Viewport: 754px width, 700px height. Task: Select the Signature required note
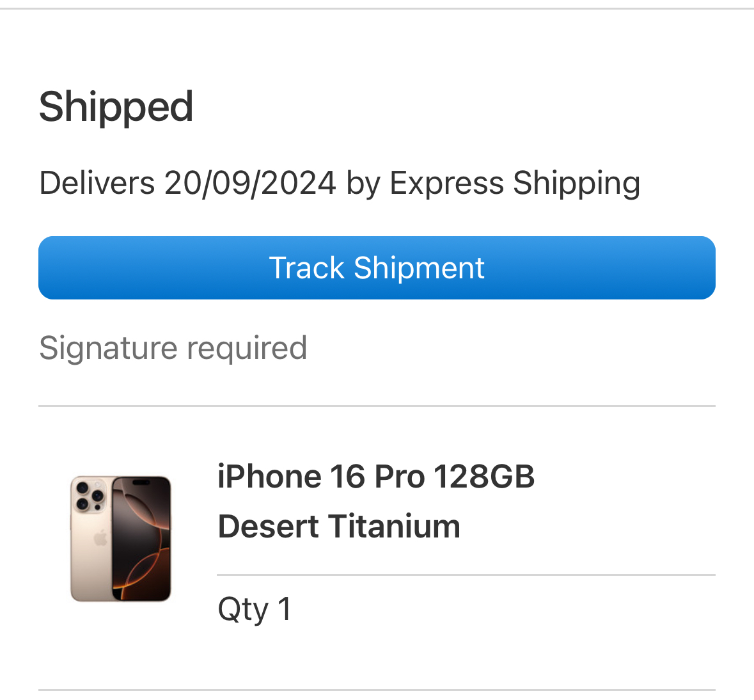(173, 348)
